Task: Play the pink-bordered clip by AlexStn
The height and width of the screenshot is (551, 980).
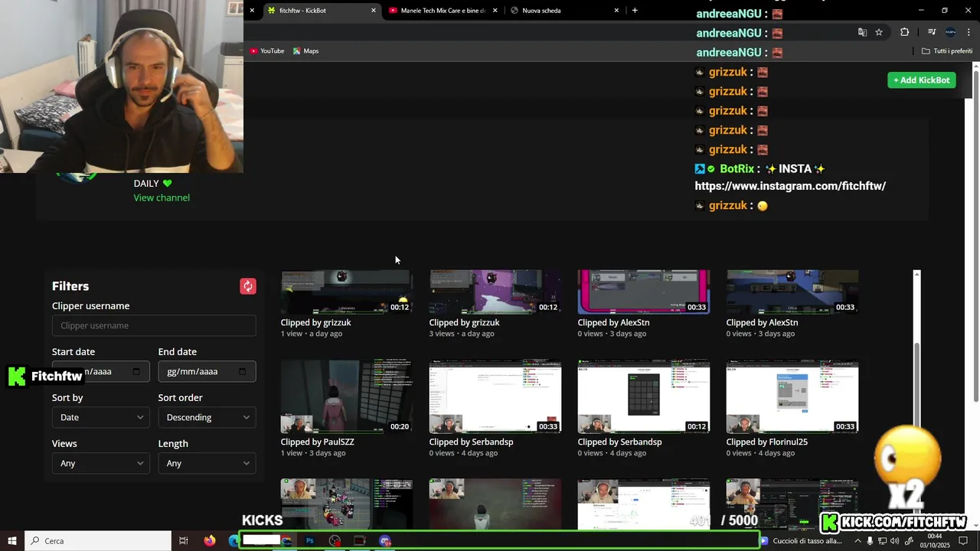Action: (643, 292)
